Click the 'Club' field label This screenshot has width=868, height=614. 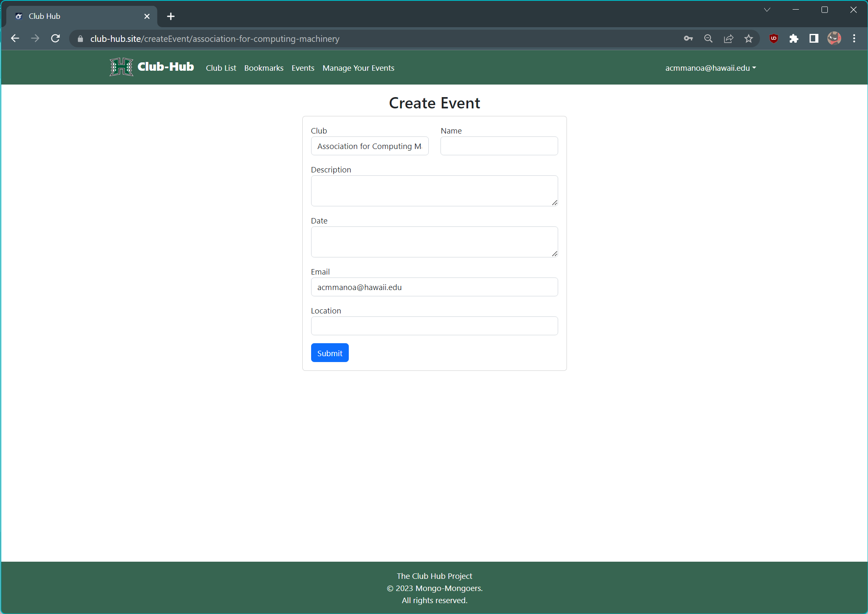coord(319,131)
